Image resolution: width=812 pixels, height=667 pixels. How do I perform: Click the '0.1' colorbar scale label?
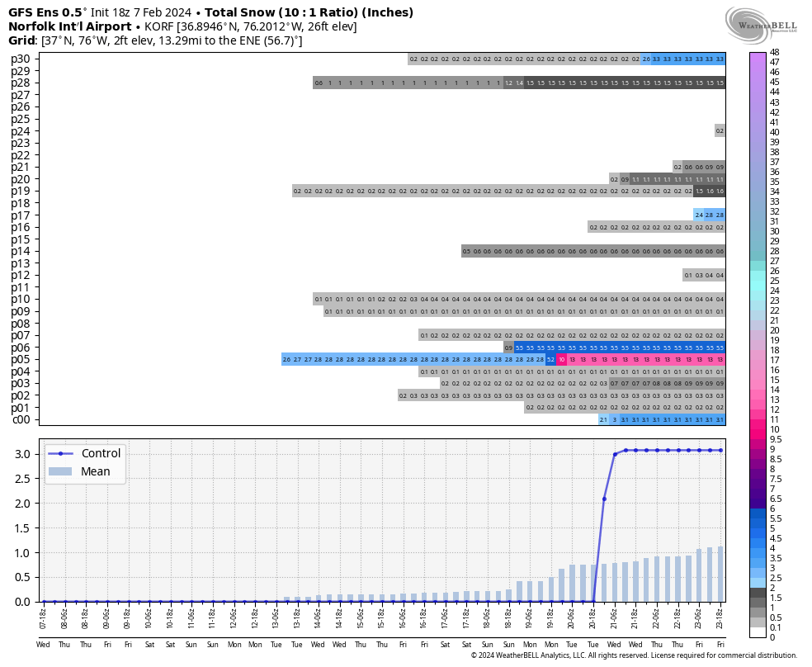(776, 627)
